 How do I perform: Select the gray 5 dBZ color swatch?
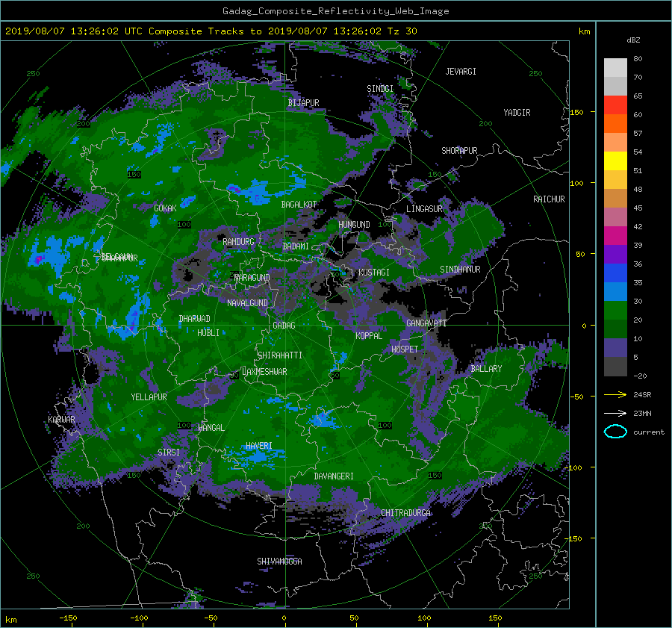coord(615,367)
